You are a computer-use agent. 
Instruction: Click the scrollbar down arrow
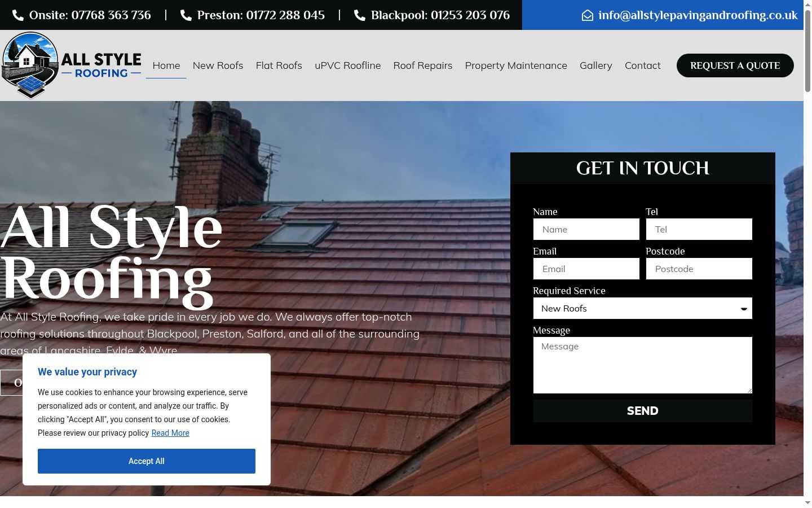coord(807,502)
